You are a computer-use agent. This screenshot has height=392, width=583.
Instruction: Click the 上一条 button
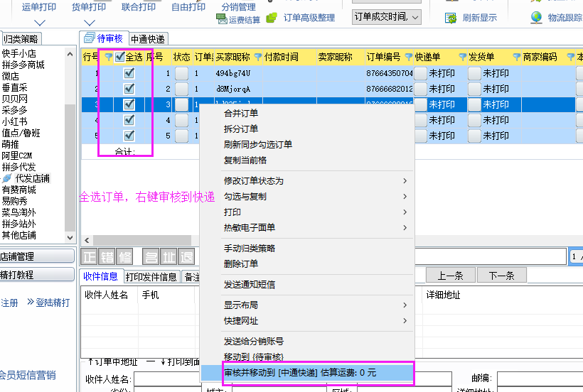click(451, 276)
